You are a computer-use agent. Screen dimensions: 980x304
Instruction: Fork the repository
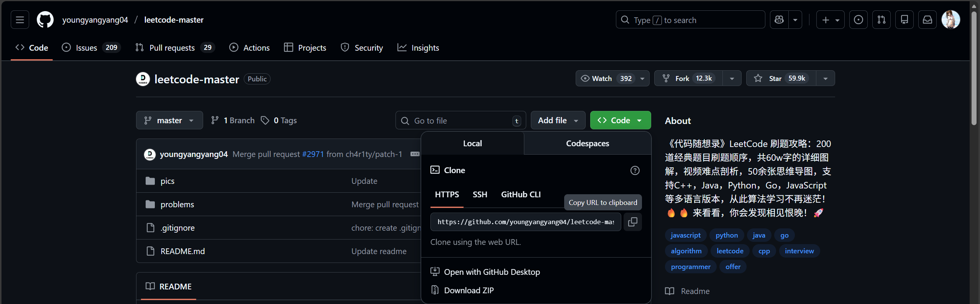point(688,78)
